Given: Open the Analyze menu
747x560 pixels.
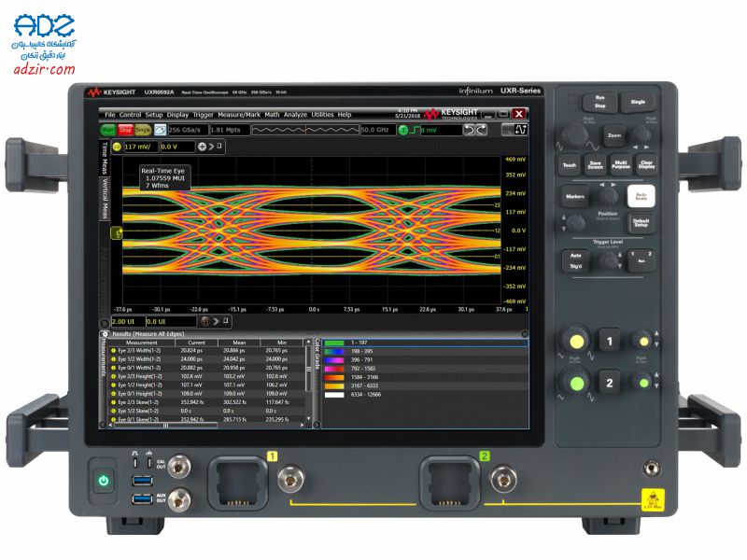Looking at the screenshot, I should (295, 115).
